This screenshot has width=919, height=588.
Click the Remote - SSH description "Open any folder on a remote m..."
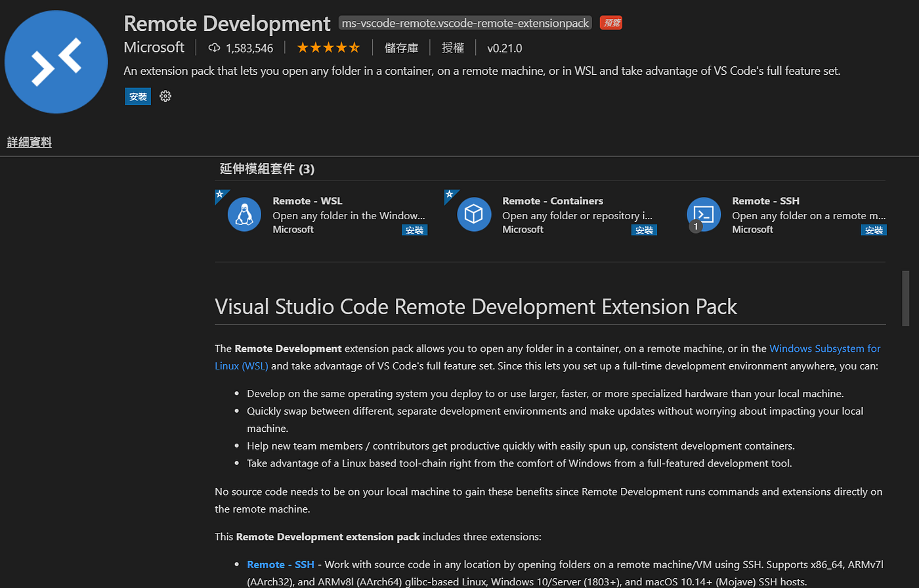click(809, 215)
